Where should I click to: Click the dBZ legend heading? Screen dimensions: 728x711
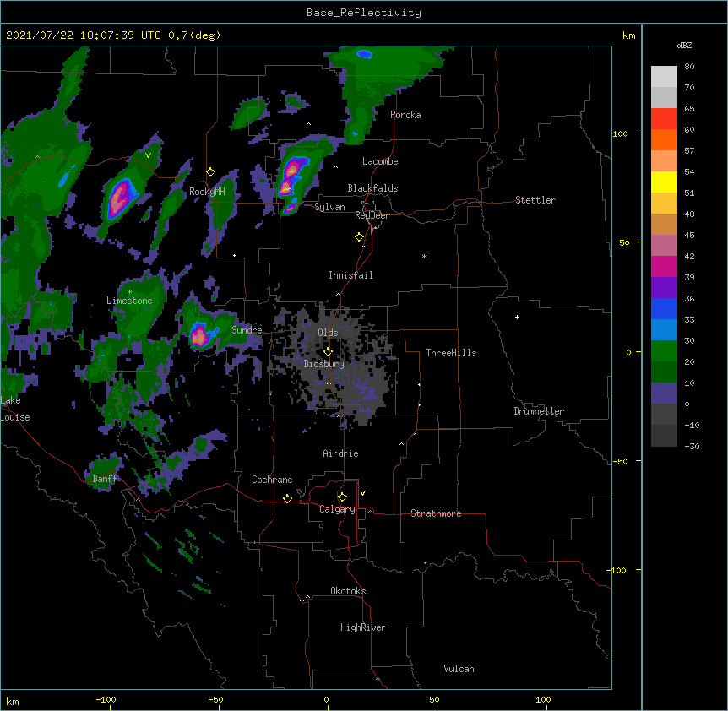click(x=684, y=45)
